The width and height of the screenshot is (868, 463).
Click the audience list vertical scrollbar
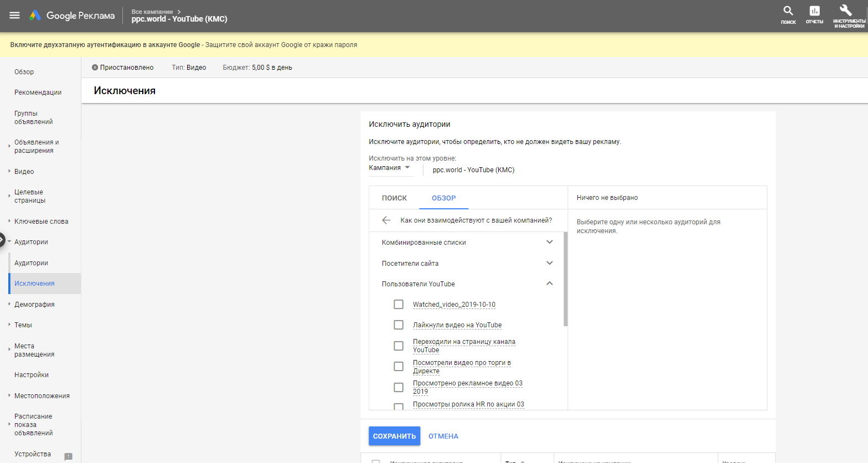pyautogui.click(x=565, y=279)
